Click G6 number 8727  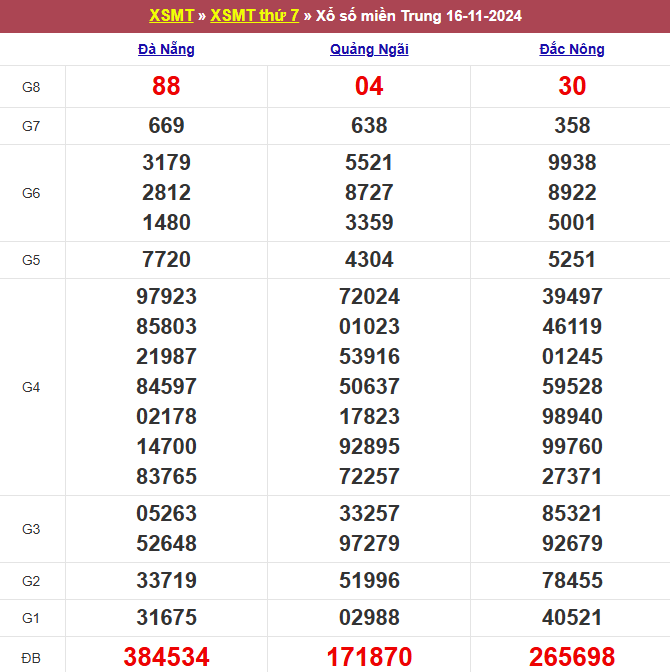click(x=369, y=192)
